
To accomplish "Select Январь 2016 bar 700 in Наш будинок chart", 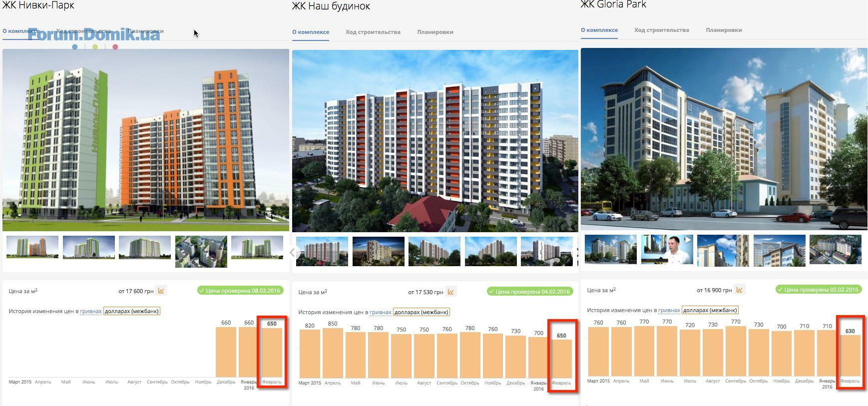I will point(538,358).
